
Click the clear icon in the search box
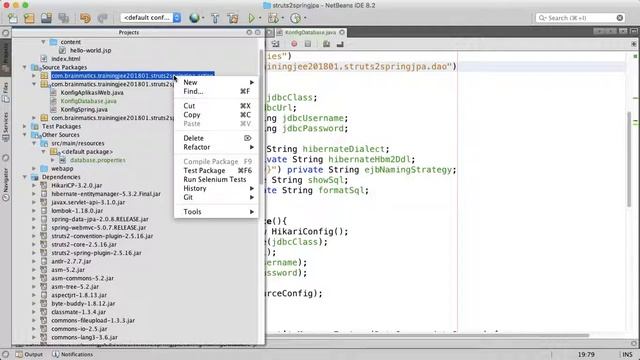click(x=620, y=18)
